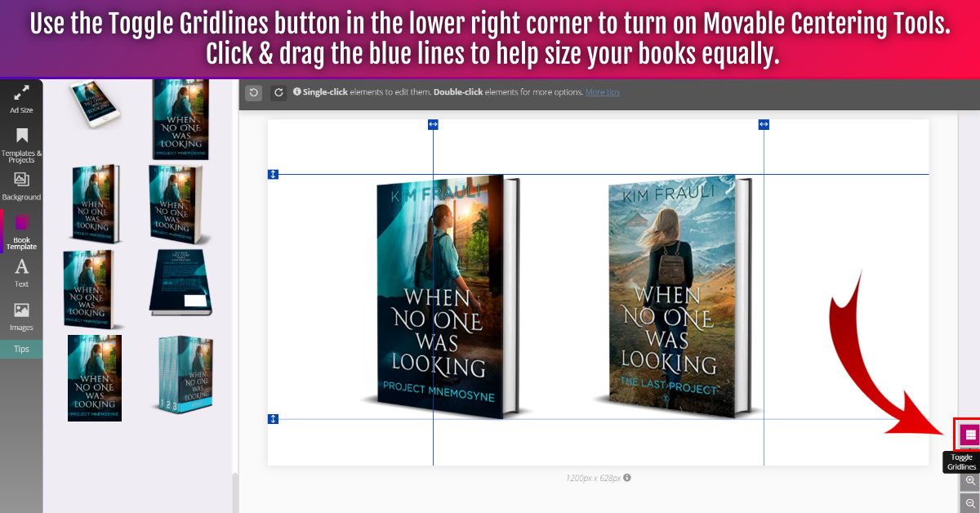Click the template panel scrollbar

pos(235,493)
